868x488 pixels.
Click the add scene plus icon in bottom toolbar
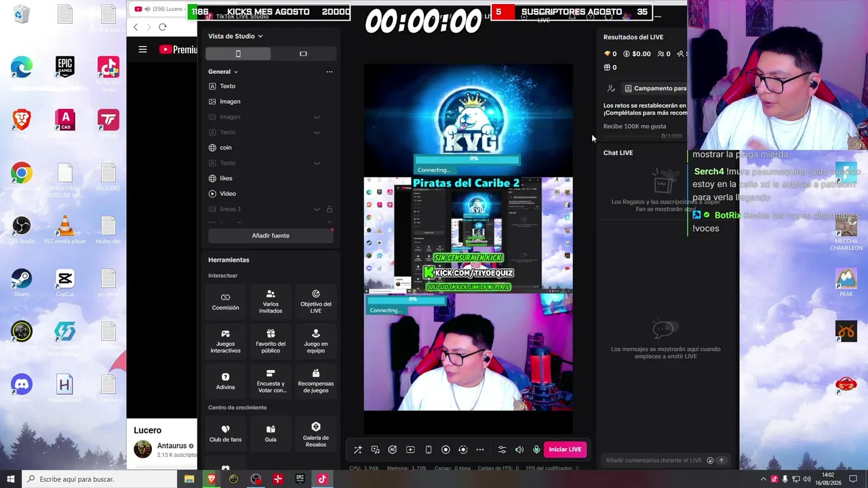tap(410, 449)
